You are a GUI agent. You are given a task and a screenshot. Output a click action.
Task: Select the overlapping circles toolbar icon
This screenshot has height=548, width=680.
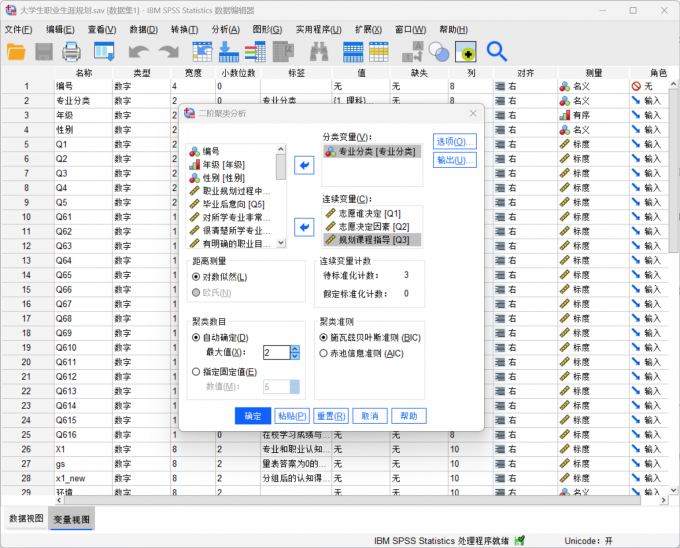[439, 52]
